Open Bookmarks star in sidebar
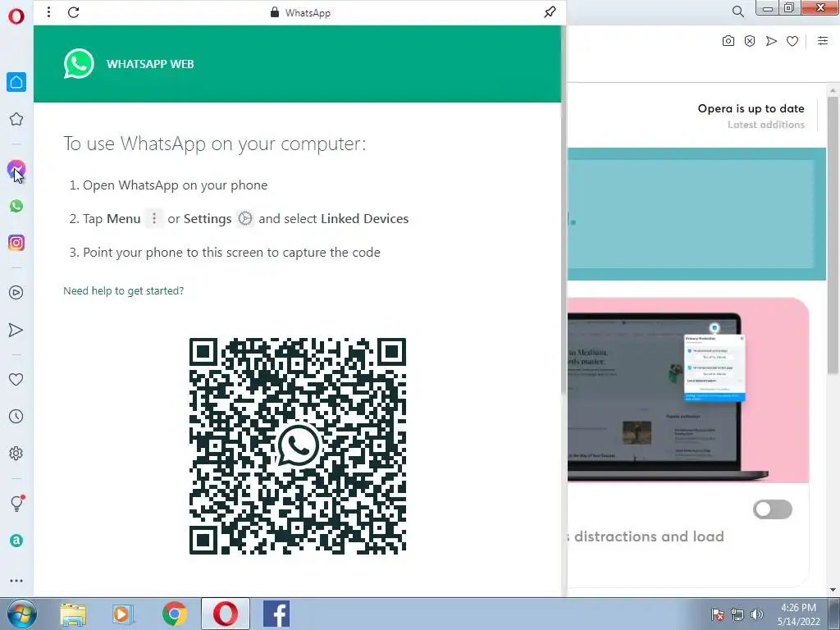840x630 pixels. (x=16, y=119)
